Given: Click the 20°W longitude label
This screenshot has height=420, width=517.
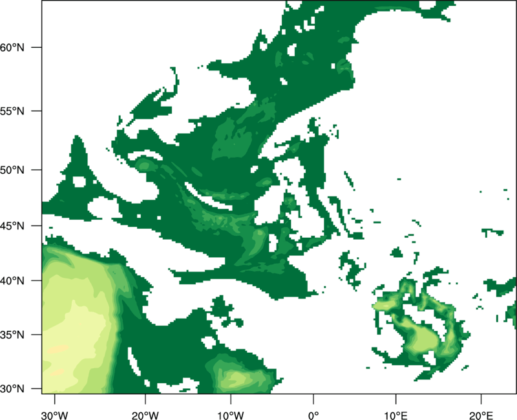Looking at the screenshot, I should (x=145, y=415).
